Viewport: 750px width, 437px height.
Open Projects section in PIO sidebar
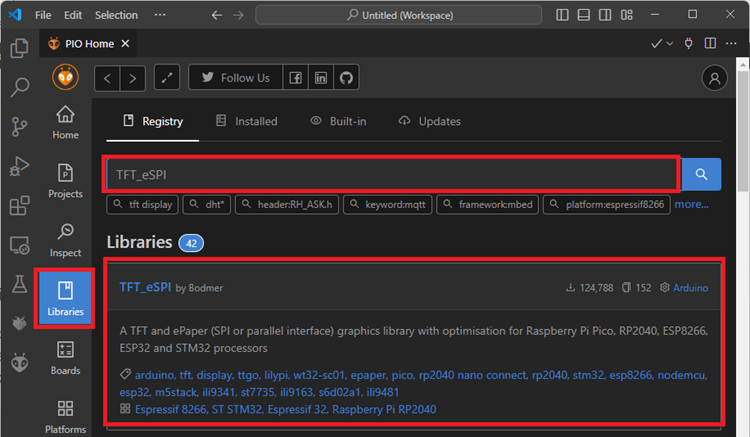[66, 181]
